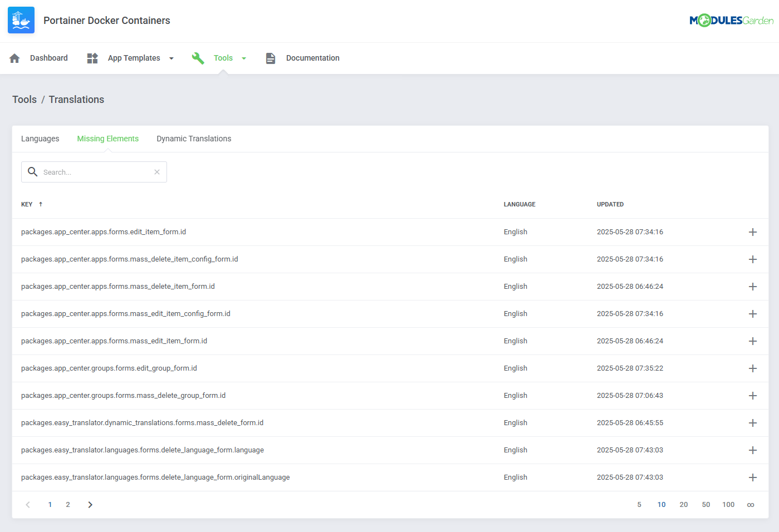Clear the search field with the X icon
779x532 pixels.
[x=156, y=172]
